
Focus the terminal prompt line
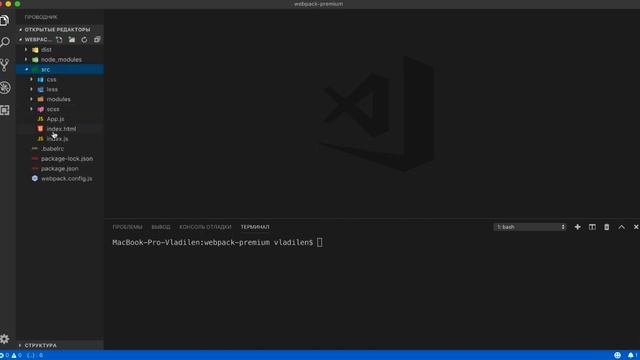click(218, 242)
